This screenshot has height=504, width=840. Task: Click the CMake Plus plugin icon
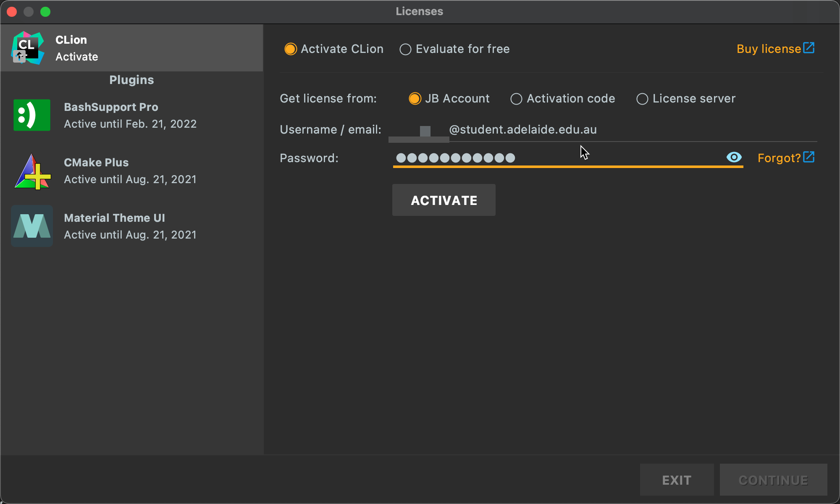(32, 171)
